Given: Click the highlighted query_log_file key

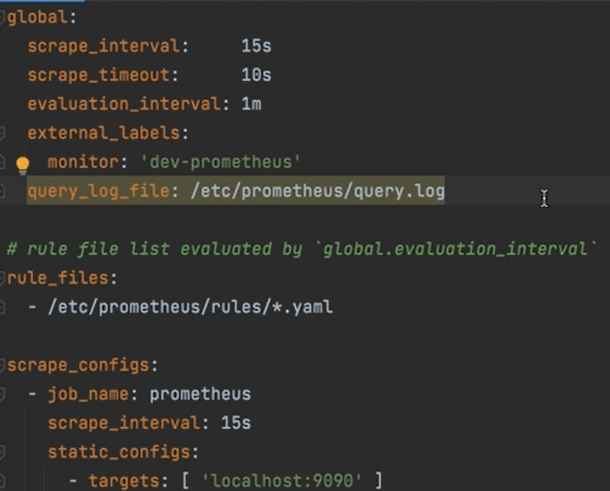Looking at the screenshot, I should tap(98, 191).
